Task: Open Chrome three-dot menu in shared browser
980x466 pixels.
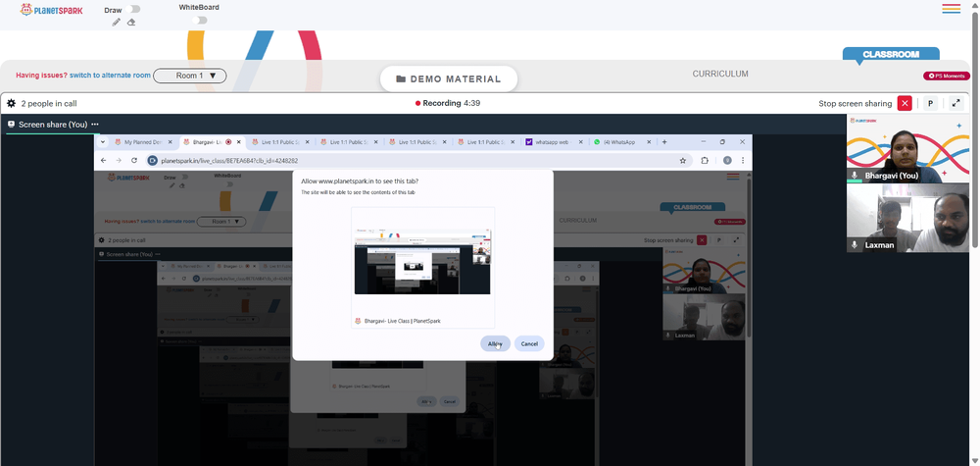Action: [743, 161]
